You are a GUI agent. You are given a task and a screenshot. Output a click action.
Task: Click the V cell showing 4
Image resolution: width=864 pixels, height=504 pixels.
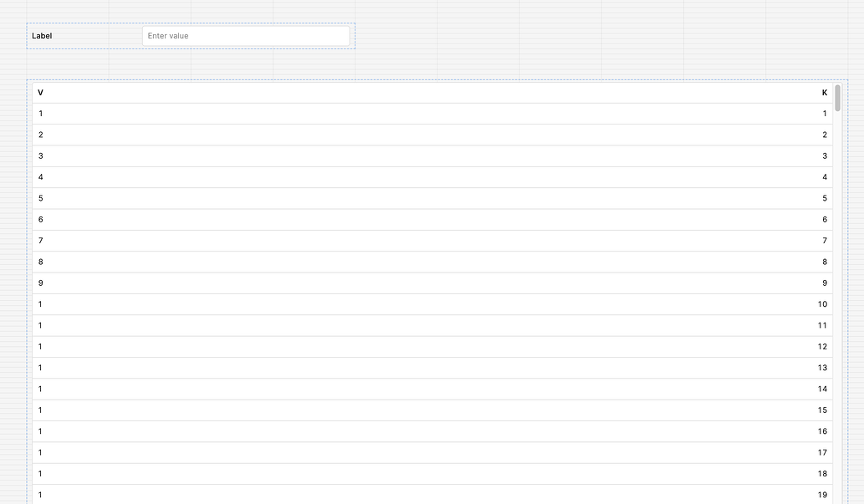(x=41, y=177)
